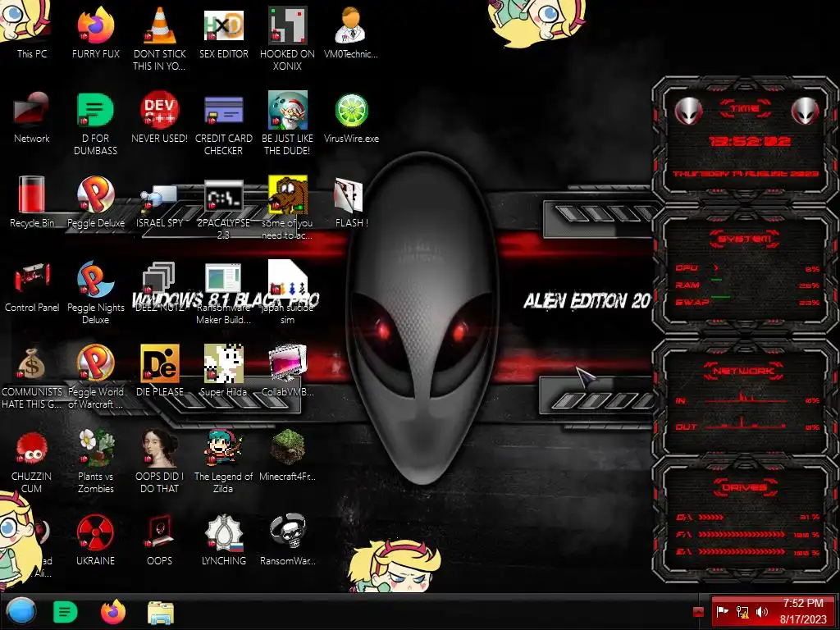Image resolution: width=840 pixels, height=630 pixels.
Task: Select the CollabVMB monitor icon
Action: pos(287,371)
